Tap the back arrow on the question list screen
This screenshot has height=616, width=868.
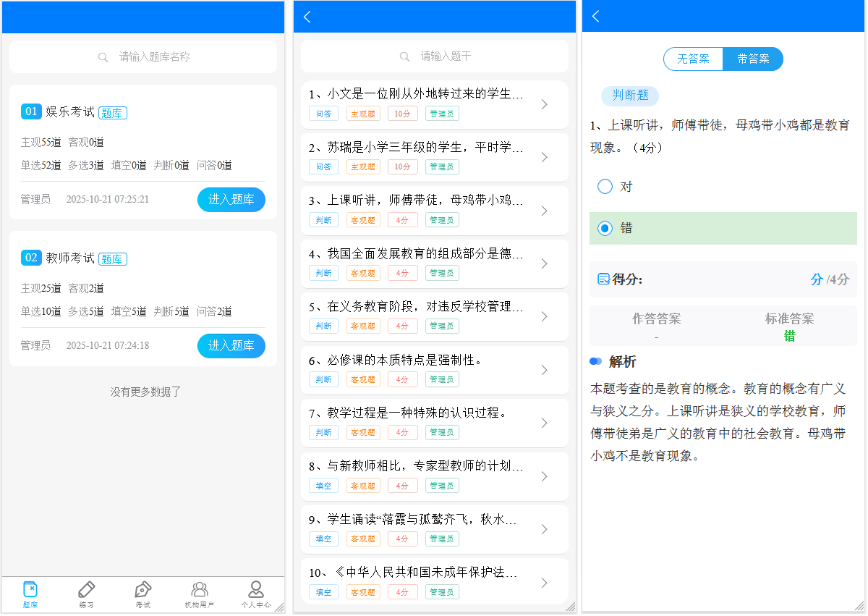click(306, 16)
